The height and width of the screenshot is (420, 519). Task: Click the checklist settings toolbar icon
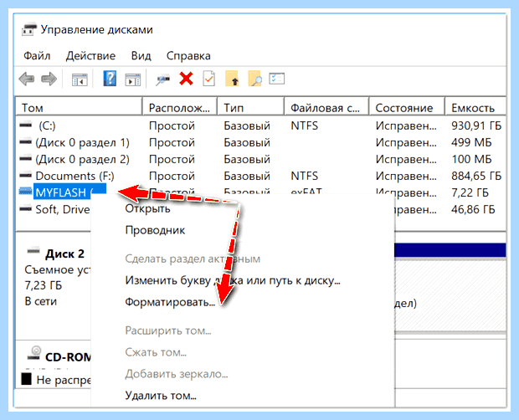[x=277, y=79]
